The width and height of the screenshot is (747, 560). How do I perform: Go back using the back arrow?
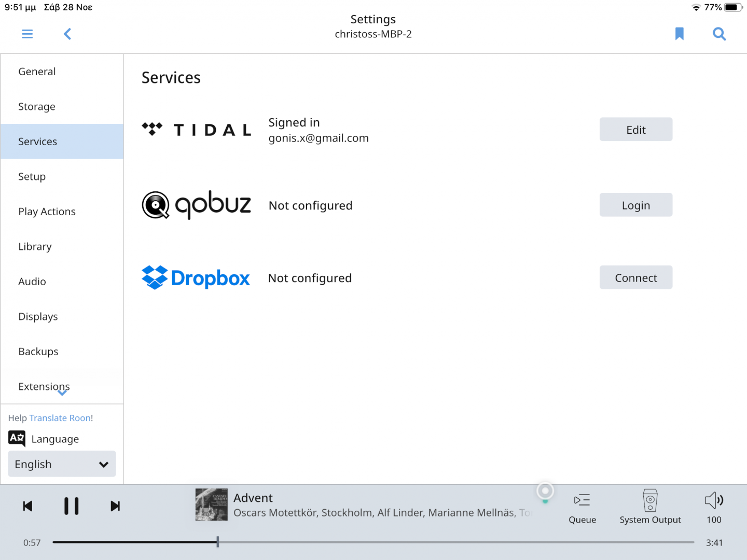click(67, 34)
